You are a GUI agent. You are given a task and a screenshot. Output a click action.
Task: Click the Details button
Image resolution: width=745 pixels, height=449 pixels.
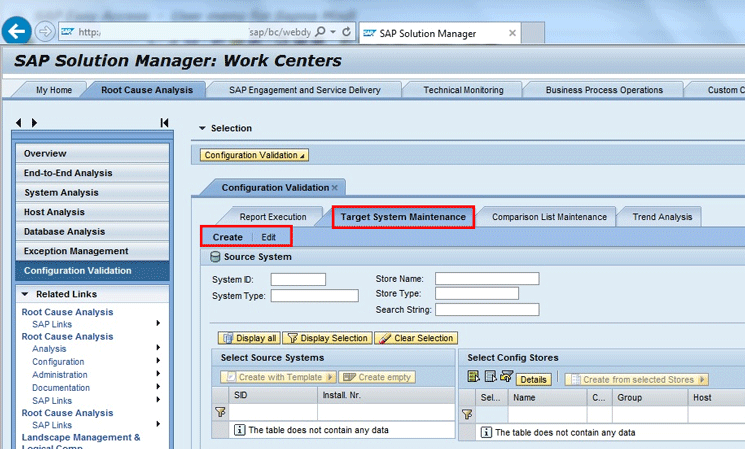[x=534, y=379]
